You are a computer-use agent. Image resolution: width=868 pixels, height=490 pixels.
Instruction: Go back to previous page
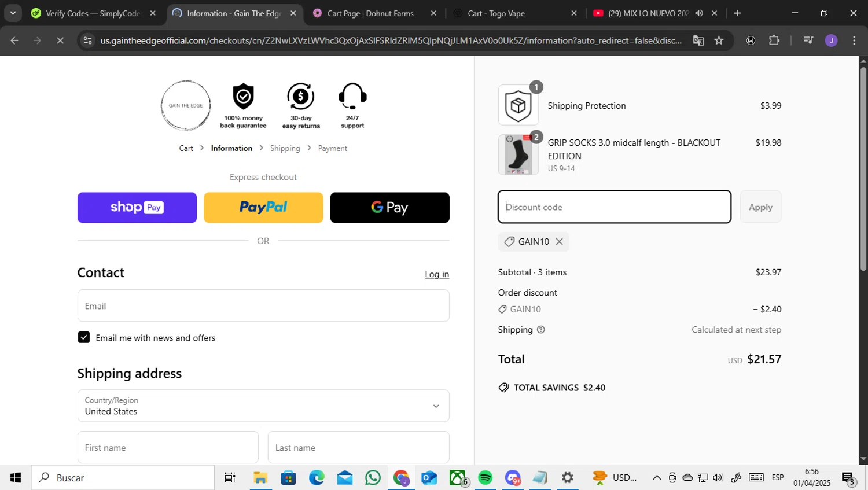(x=15, y=40)
